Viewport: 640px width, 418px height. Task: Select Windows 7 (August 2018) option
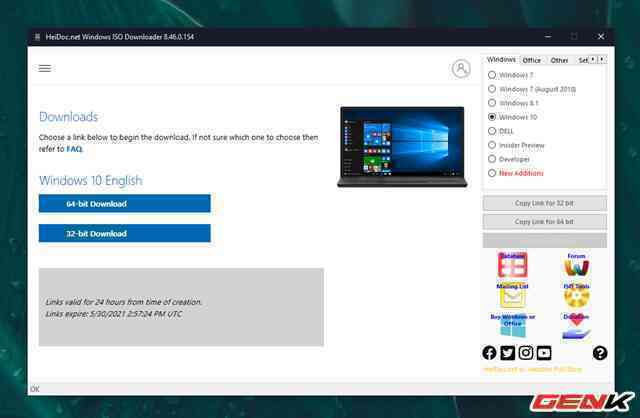492,89
